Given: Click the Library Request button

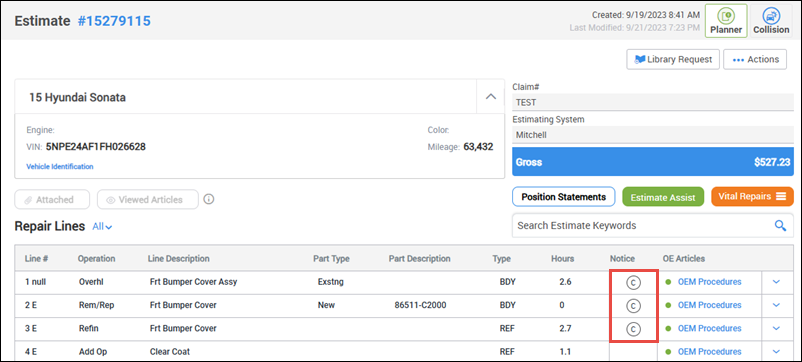Looking at the screenshot, I should 673,59.
